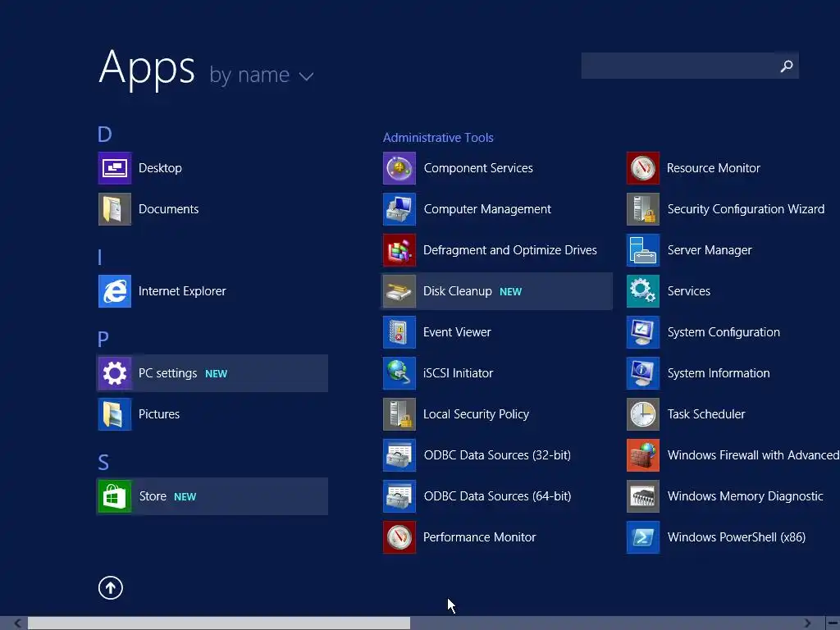840x630 pixels.
Task: Open the Desktop app icon
Action: pos(115,168)
